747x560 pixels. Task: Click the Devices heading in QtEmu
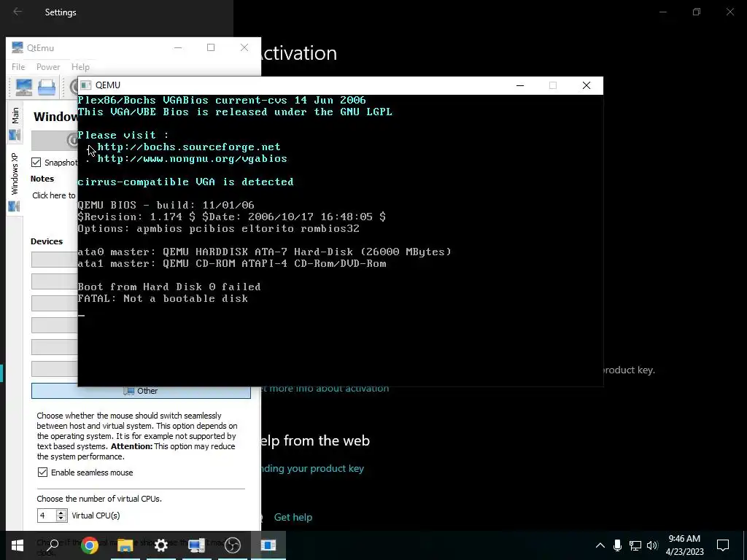tap(47, 241)
